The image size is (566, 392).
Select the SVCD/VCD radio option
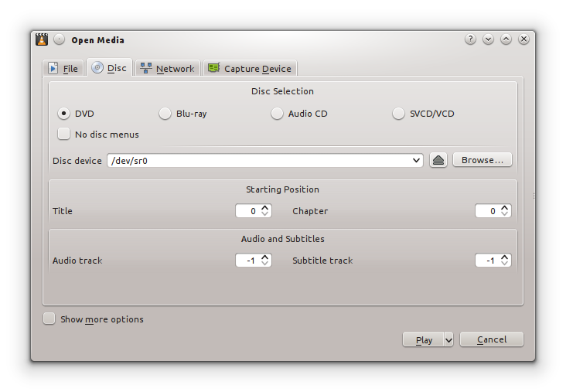click(x=399, y=114)
